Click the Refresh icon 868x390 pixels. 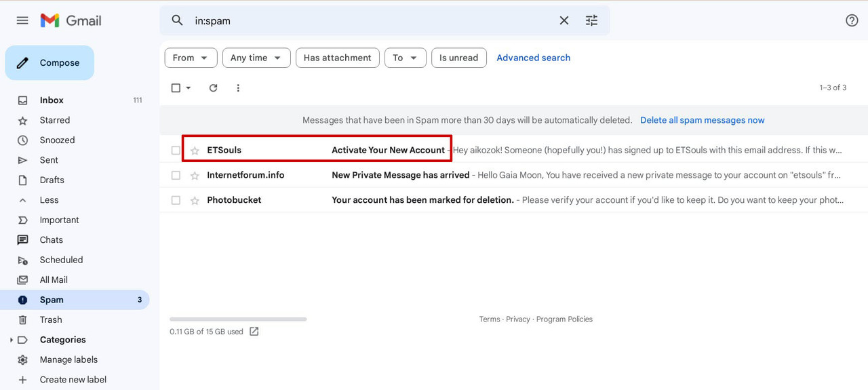[213, 87]
